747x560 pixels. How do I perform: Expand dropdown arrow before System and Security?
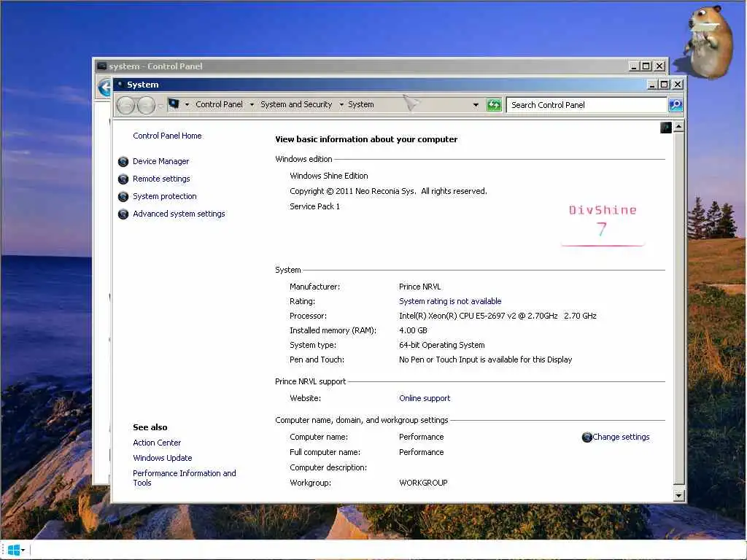(x=252, y=105)
